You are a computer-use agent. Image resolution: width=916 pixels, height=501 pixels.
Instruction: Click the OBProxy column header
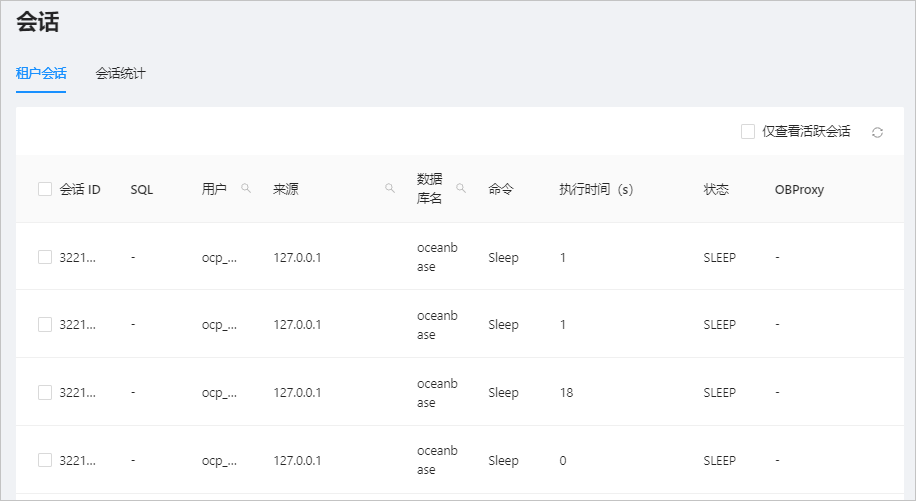(799, 190)
